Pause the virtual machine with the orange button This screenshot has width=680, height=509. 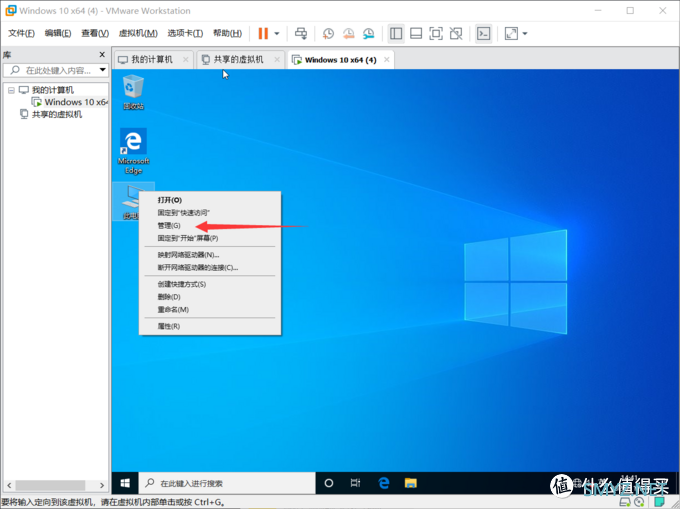(x=263, y=33)
